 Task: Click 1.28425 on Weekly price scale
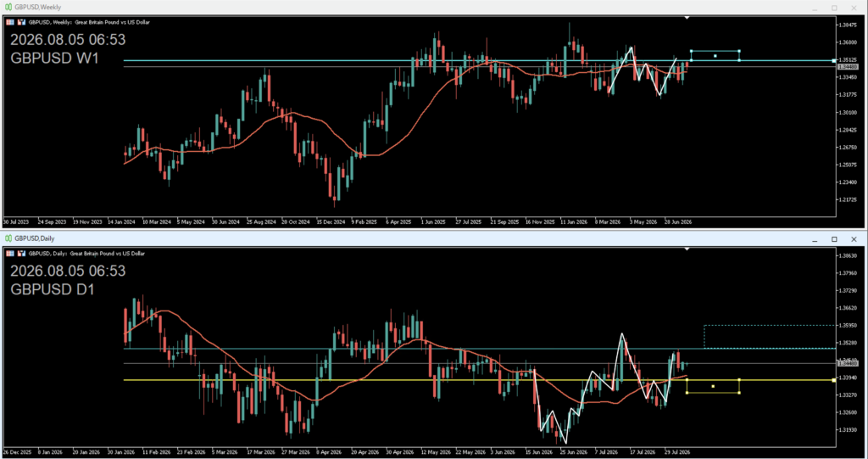pyautogui.click(x=848, y=130)
